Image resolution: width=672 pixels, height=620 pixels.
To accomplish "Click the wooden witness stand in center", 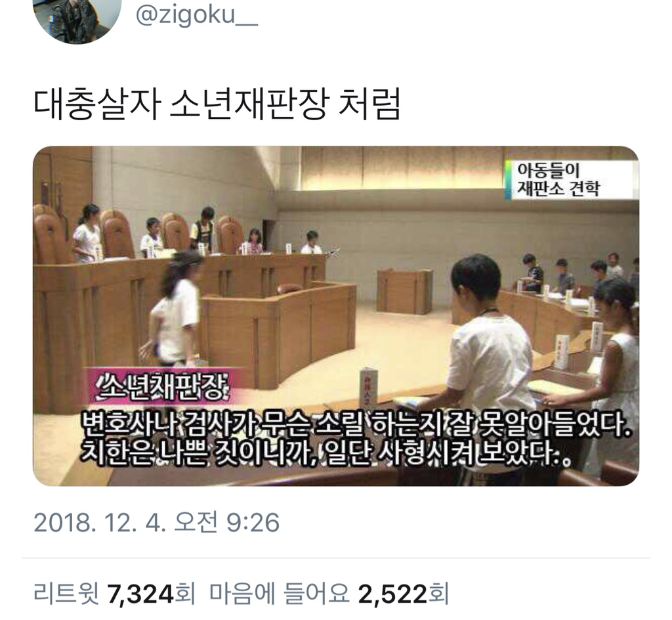I will tap(404, 291).
